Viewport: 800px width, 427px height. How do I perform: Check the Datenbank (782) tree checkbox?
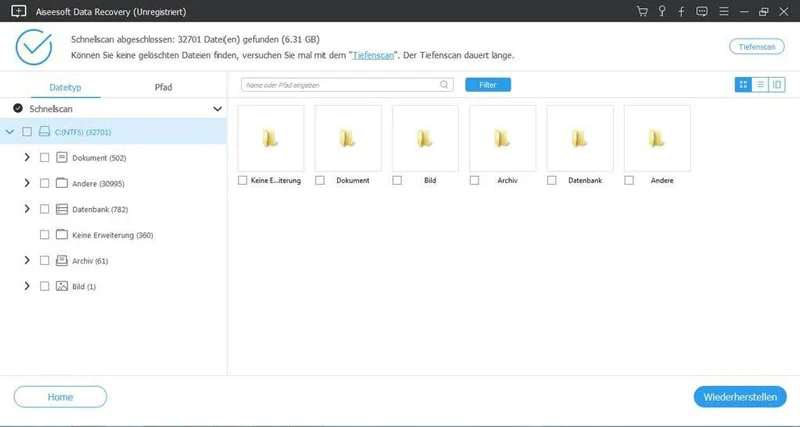[x=44, y=209]
